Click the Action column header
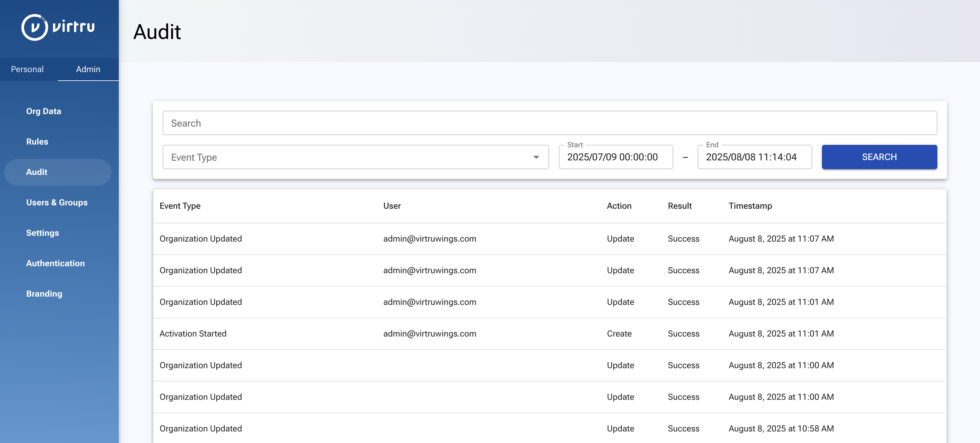980x443 pixels. pyautogui.click(x=619, y=206)
